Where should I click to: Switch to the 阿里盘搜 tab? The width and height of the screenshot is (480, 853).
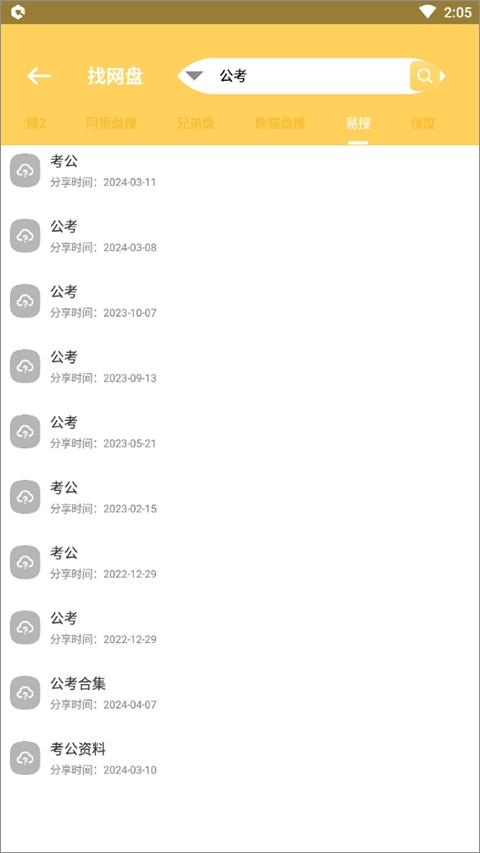click(x=111, y=123)
